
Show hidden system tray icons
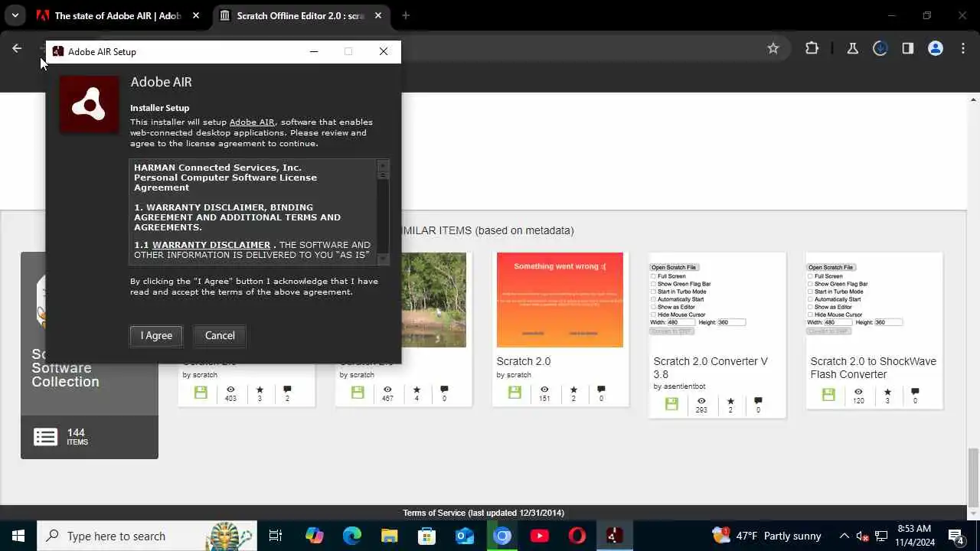(844, 536)
